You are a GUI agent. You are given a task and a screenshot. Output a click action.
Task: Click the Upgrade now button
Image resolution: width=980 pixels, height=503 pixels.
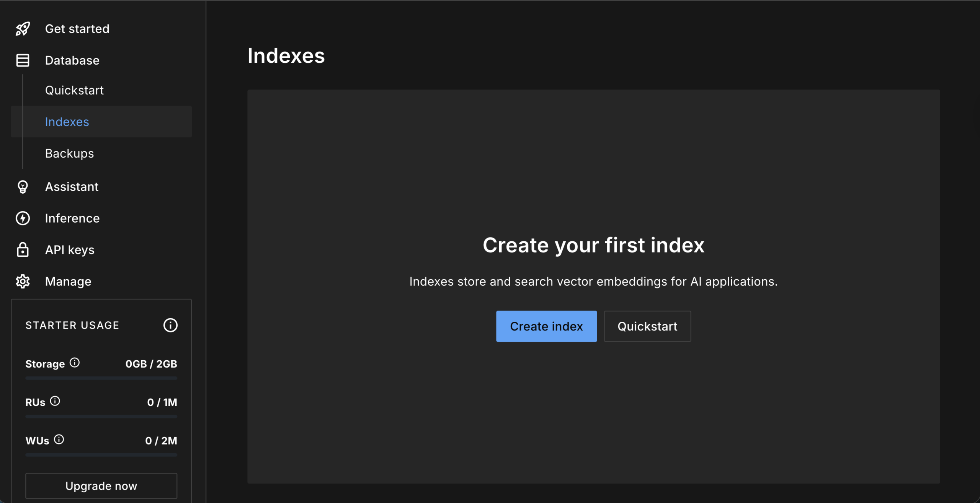coord(101,486)
